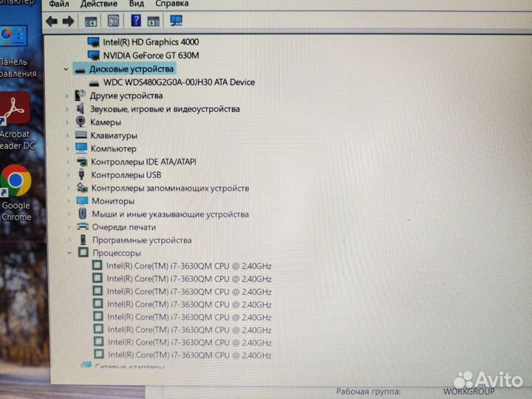Select the Контроллеры USB category label
The width and height of the screenshot is (532, 399).
126,175
